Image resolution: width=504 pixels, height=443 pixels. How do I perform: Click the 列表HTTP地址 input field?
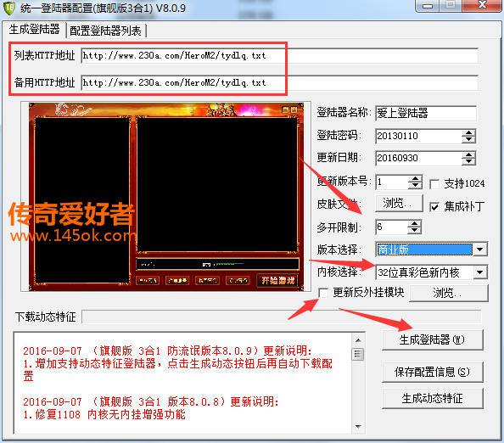click(279, 56)
